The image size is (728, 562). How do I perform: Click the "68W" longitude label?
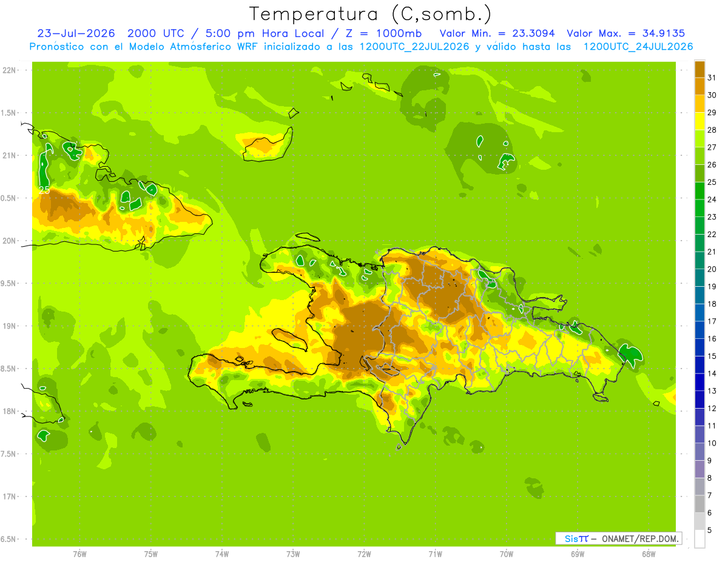click(649, 554)
